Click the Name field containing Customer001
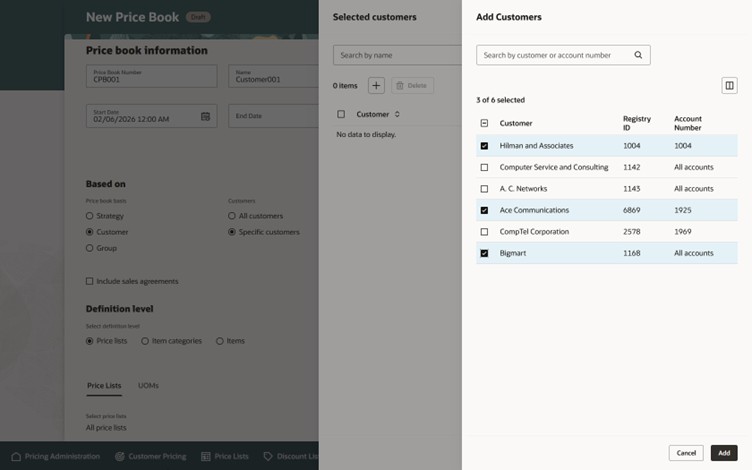Image resolution: width=752 pixels, height=470 pixels. point(273,76)
